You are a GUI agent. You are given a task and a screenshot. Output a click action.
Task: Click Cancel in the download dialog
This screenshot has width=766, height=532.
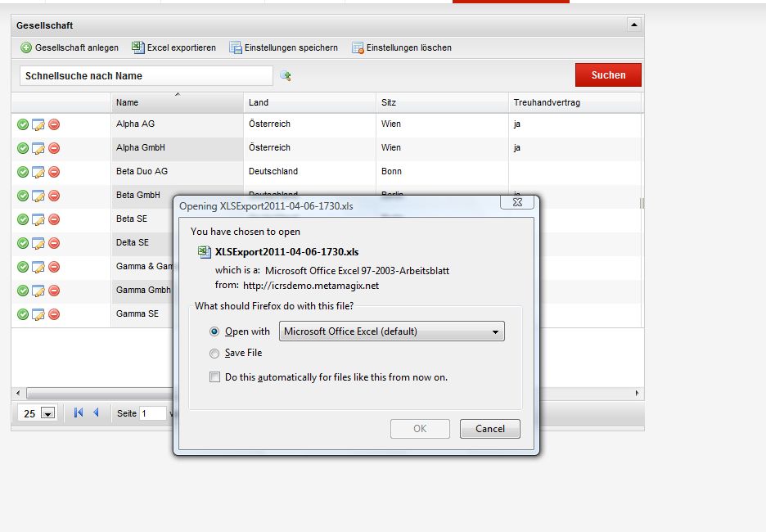(x=490, y=428)
